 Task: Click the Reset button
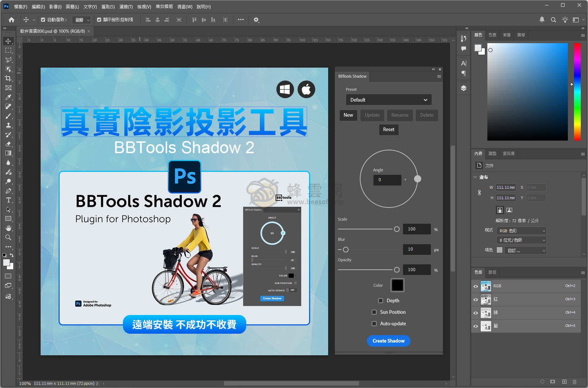click(389, 129)
